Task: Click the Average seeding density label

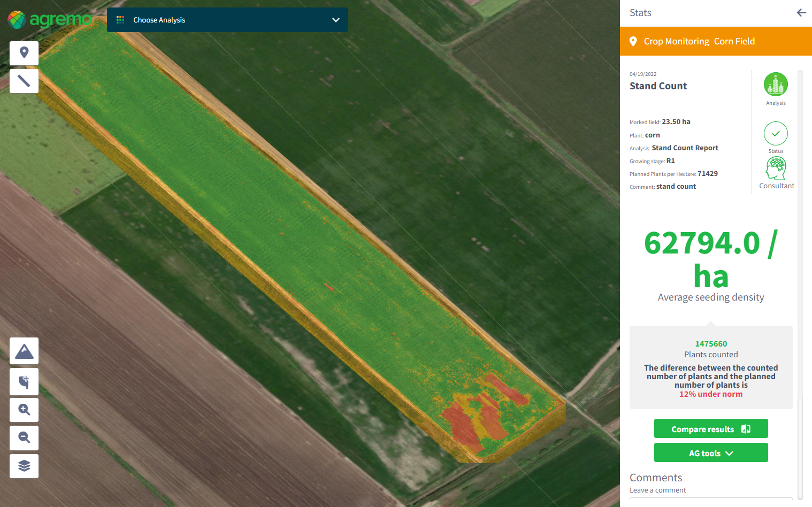Action: [x=711, y=297]
